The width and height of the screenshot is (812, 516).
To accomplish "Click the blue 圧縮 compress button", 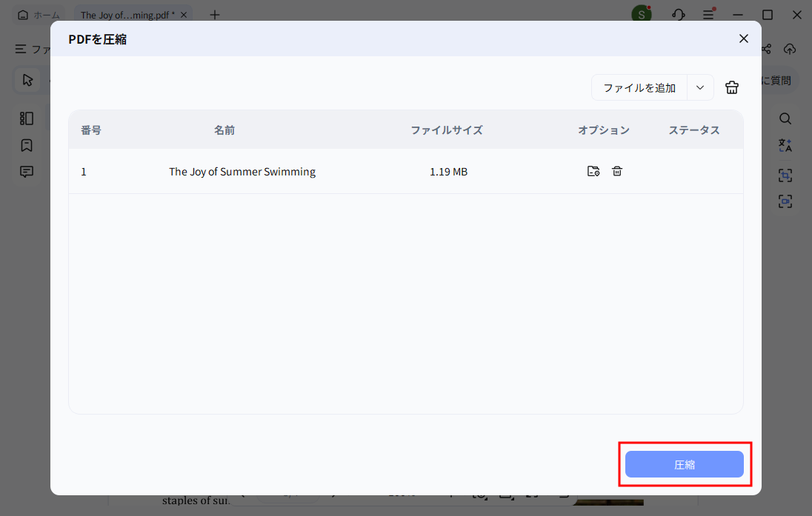I will coord(684,464).
